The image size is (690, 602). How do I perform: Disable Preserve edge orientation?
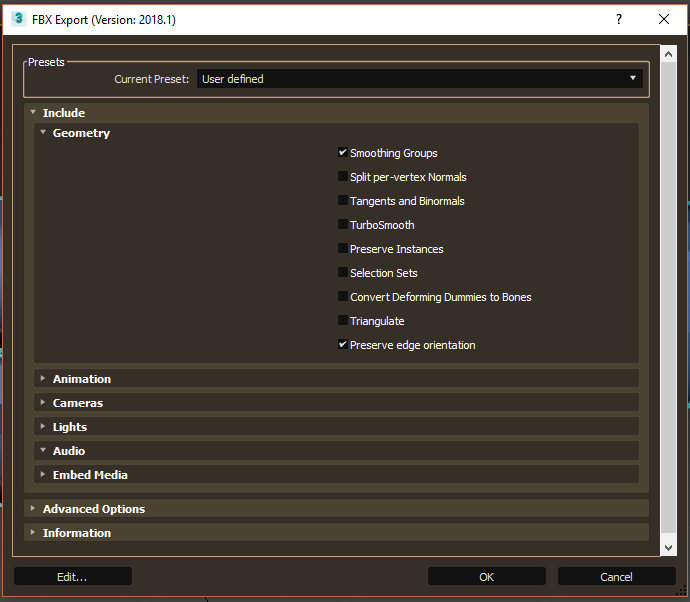click(x=343, y=345)
